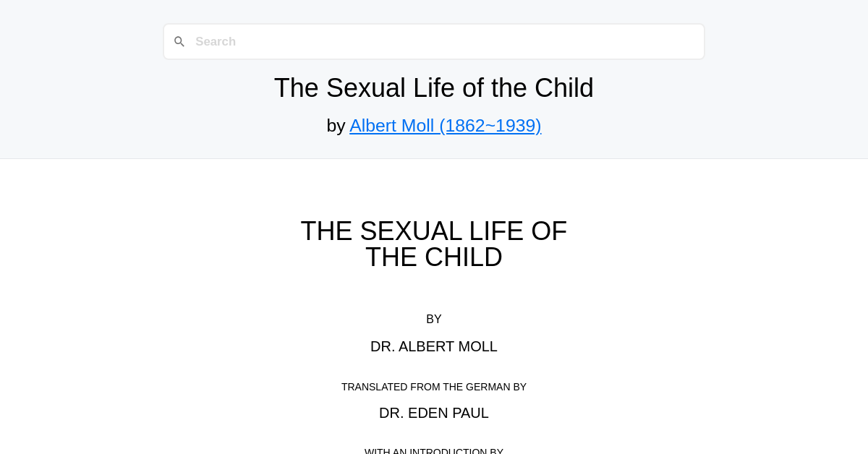This screenshot has height=454, width=868.
Task: Click the author hyperlink below the page heading
Action: (x=446, y=125)
